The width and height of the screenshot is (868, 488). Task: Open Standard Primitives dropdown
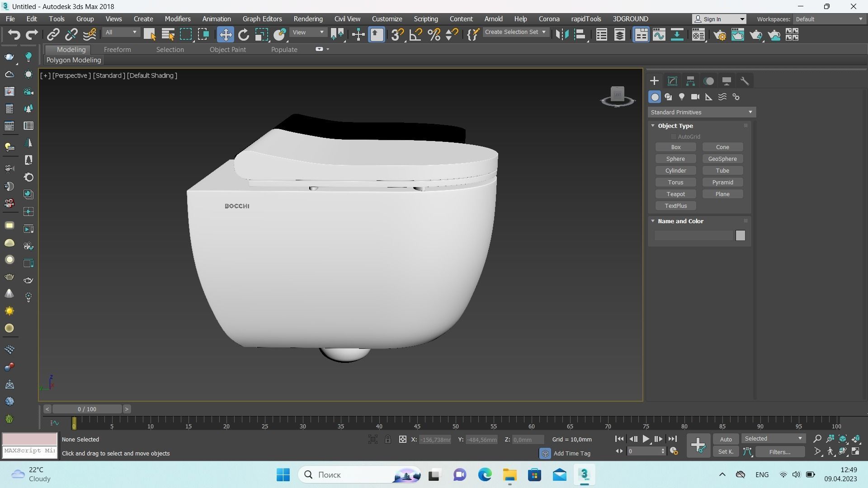click(702, 112)
